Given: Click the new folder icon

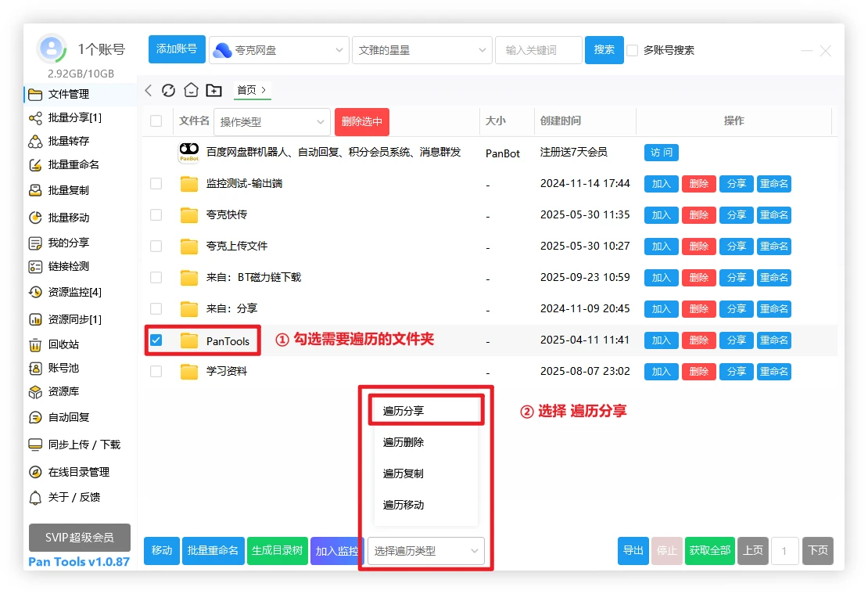Looking at the screenshot, I should click(x=213, y=90).
